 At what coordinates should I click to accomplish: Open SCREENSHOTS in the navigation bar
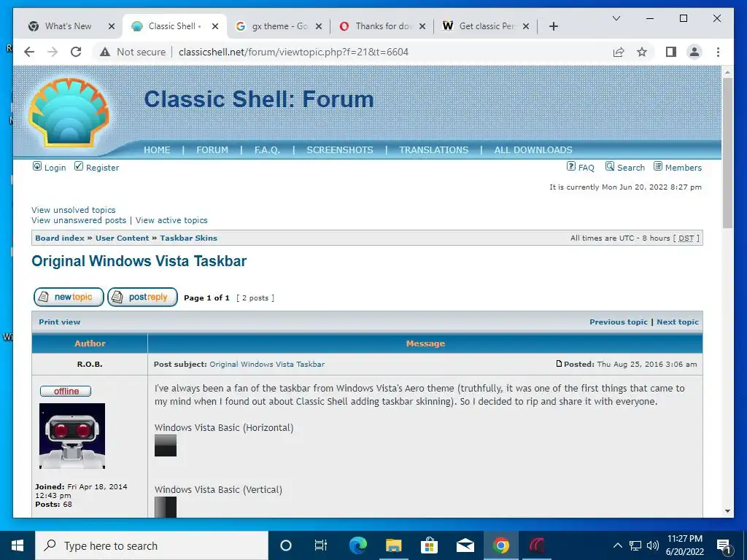340,149
